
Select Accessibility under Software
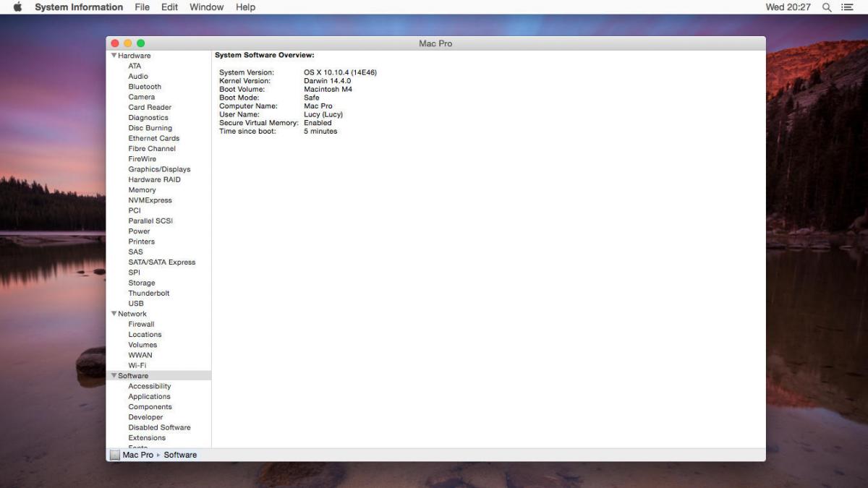pos(150,386)
